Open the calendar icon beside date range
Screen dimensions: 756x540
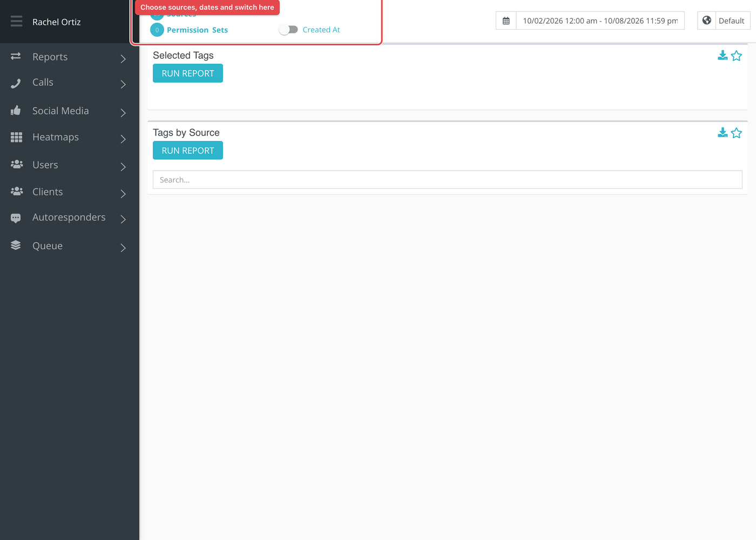click(506, 21)
